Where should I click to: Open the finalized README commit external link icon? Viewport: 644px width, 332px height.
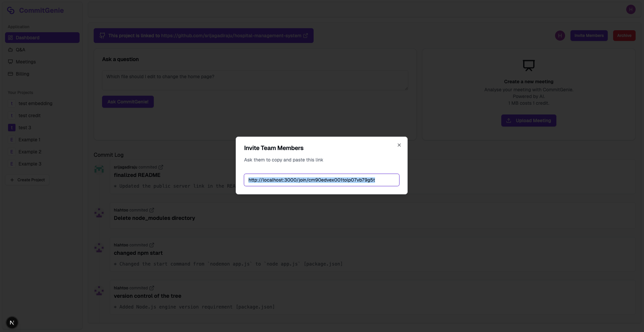pos(161,167)
